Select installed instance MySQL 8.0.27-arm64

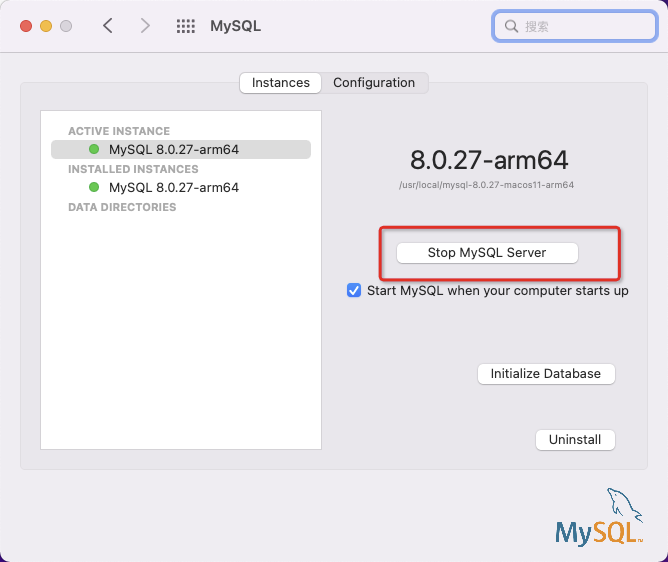(x=181, y=187)
